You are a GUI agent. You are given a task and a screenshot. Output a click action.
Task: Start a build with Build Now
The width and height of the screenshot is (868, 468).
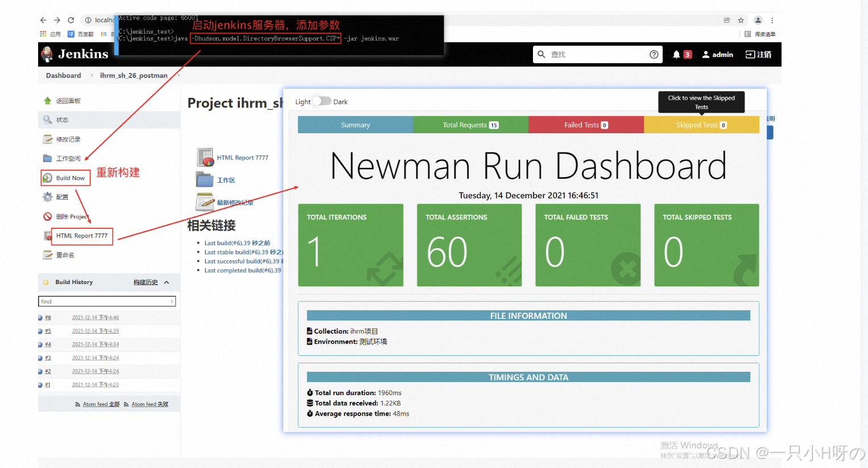(70, 178)
